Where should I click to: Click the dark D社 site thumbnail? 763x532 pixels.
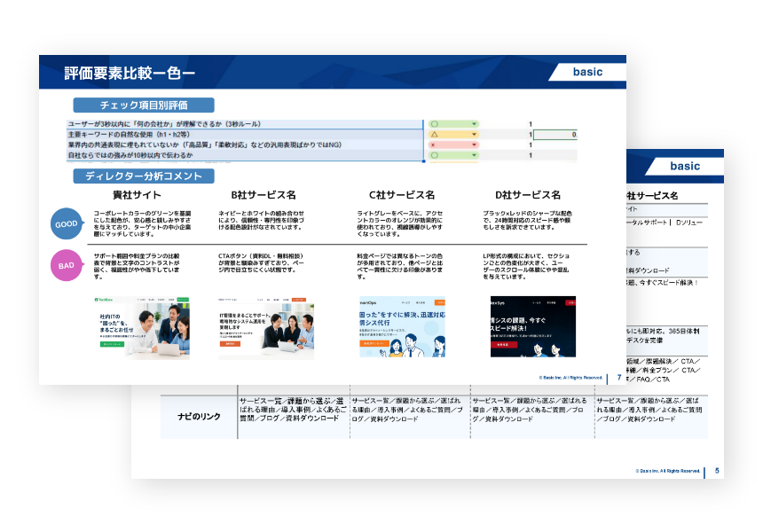point(527,326)
